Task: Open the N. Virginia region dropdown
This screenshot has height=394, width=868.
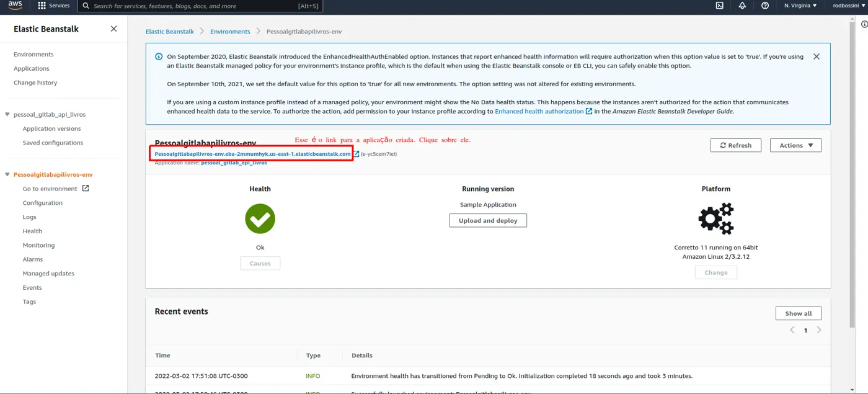Action: [x=800, y=6]
